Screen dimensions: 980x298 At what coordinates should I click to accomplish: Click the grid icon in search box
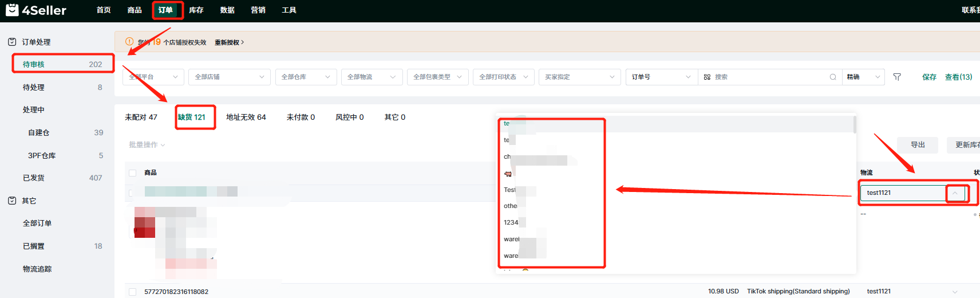(707, 77)
